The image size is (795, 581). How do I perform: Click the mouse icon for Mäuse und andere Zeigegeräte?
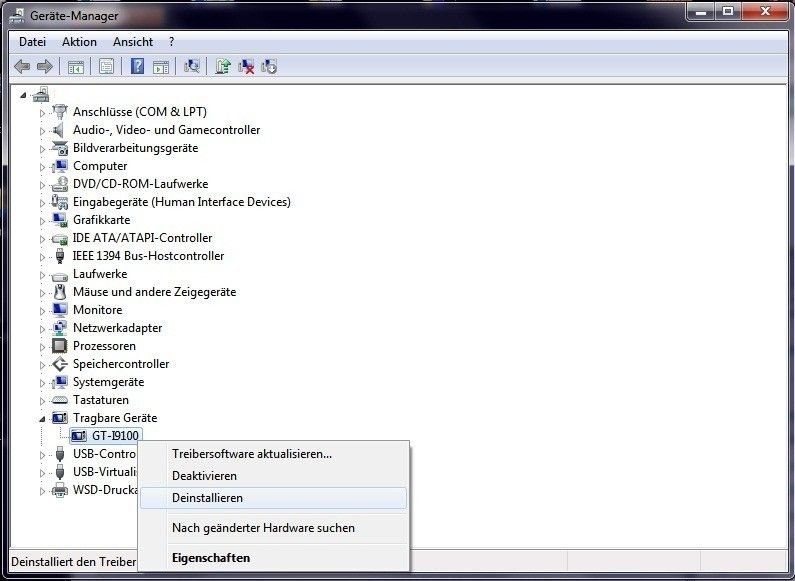(60, 292)
